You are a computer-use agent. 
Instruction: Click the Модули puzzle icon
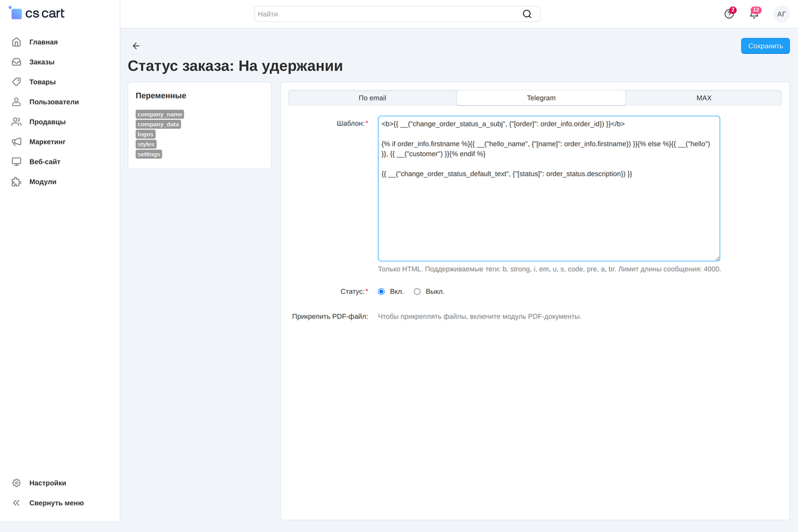tap(17, 182)
